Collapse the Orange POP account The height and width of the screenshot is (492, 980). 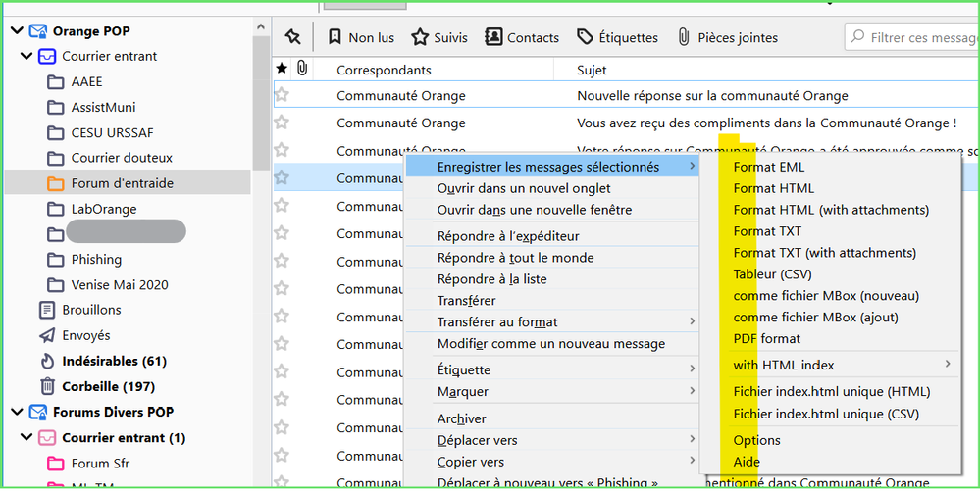point(18,30)
